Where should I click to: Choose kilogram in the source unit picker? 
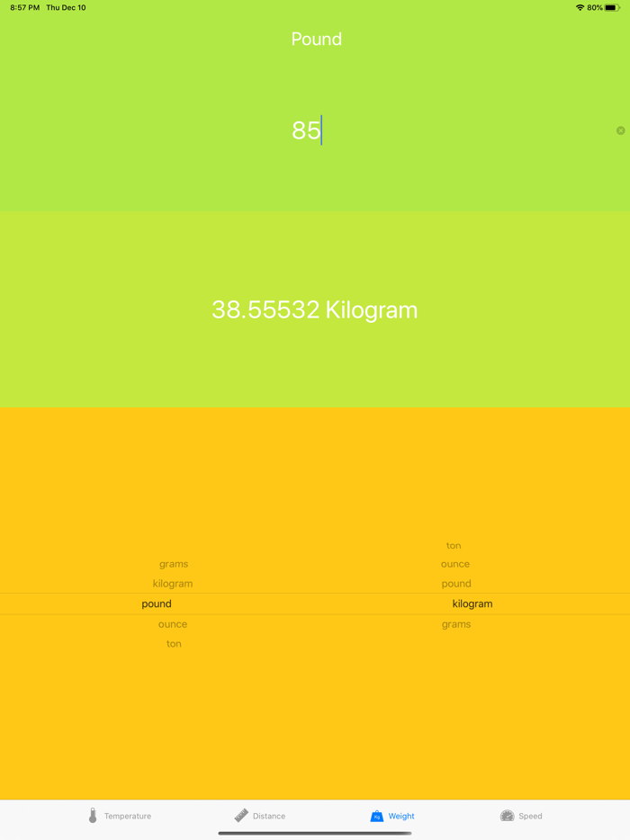(173, 584)
